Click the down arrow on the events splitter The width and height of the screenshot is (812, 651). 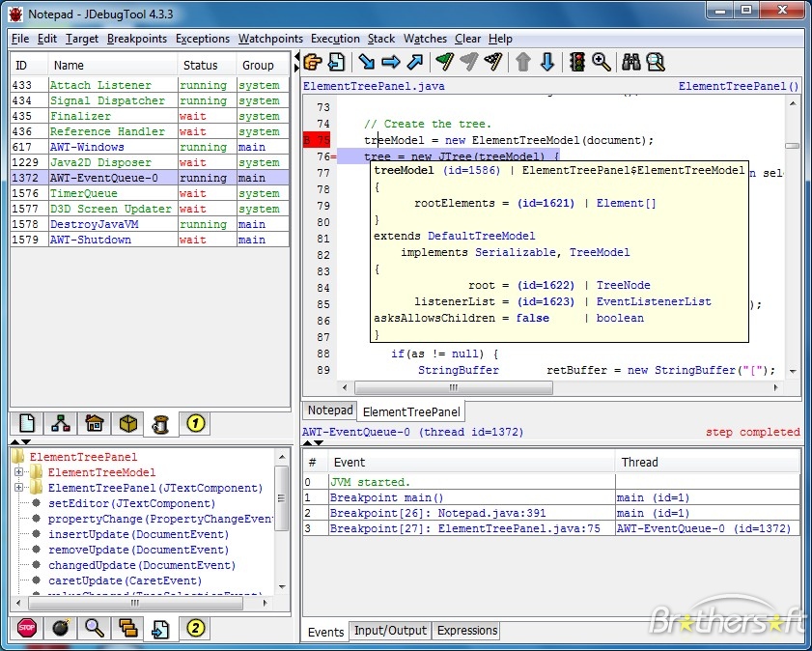pyautogui.click(x=319, y=442)
